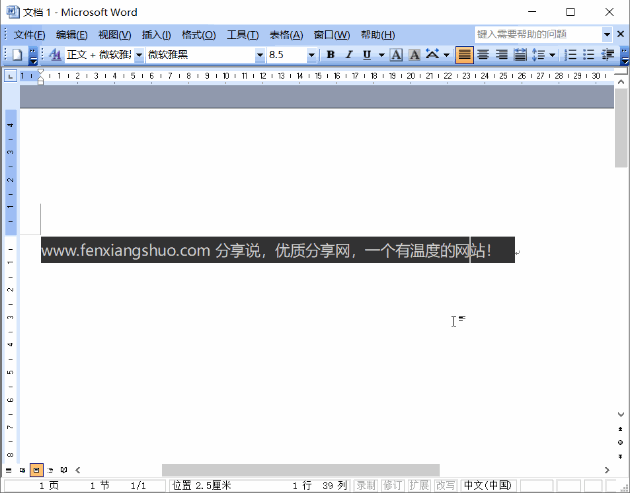Apply bulleted list formatting
Viewport: 630px width, 493px height.
[x=589, y=55]
